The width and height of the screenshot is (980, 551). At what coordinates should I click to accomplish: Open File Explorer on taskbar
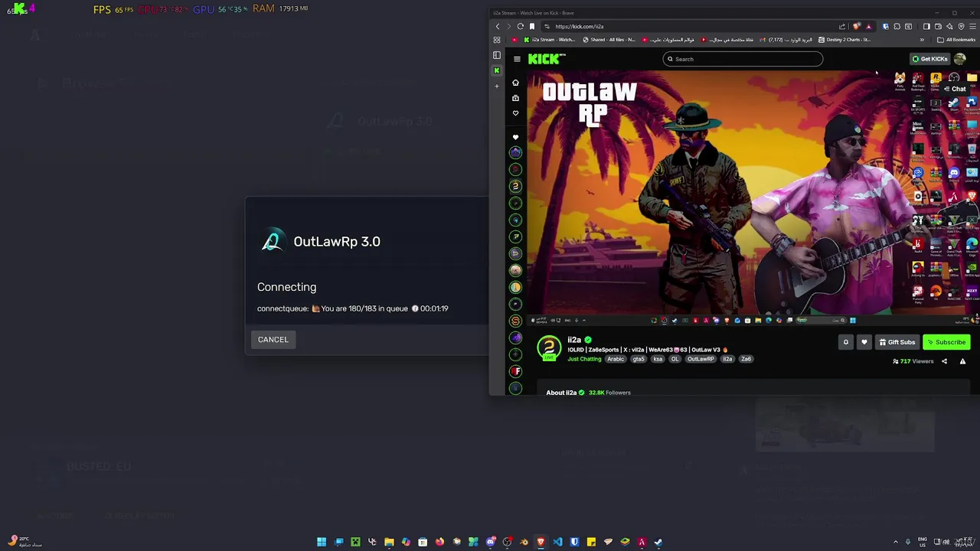(x=389, y=542)
